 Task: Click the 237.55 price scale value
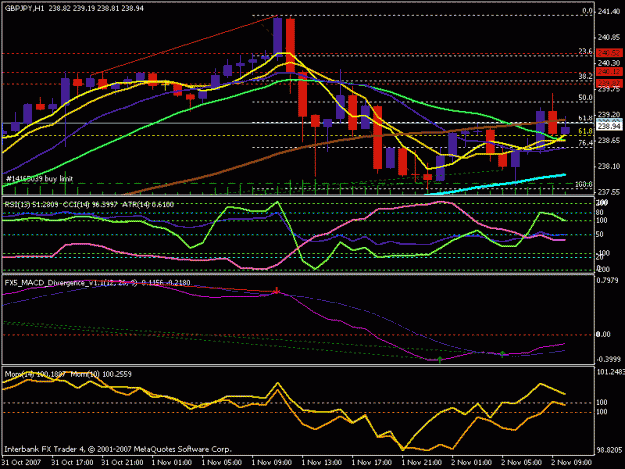[608, 192]
